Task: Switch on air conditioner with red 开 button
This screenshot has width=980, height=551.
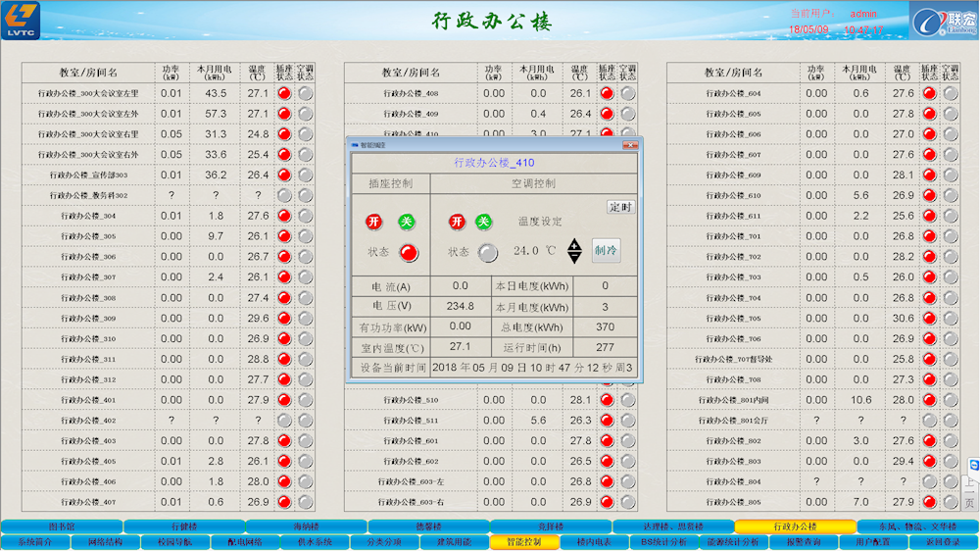Action: (x=456, y=222)
